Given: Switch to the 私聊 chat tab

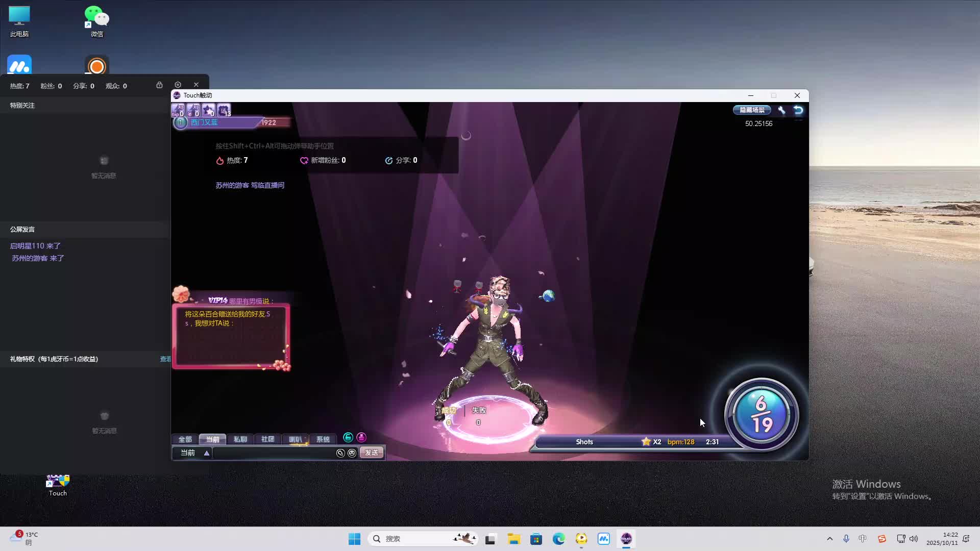Looking at the screenshot, I should (240, 439).
